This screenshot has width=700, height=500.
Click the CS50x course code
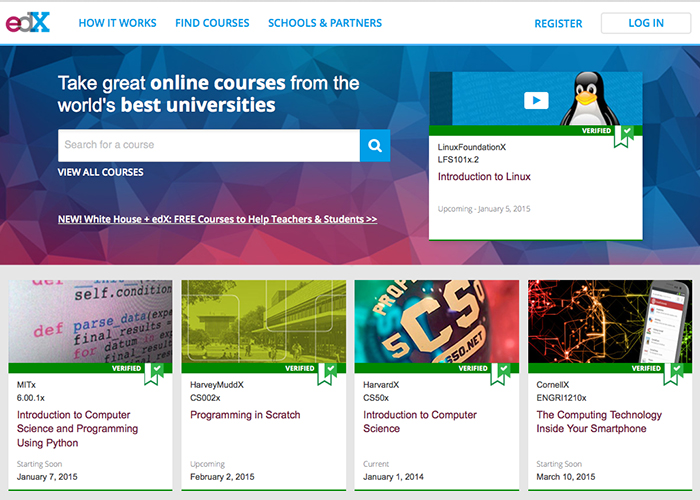(375, 398)
